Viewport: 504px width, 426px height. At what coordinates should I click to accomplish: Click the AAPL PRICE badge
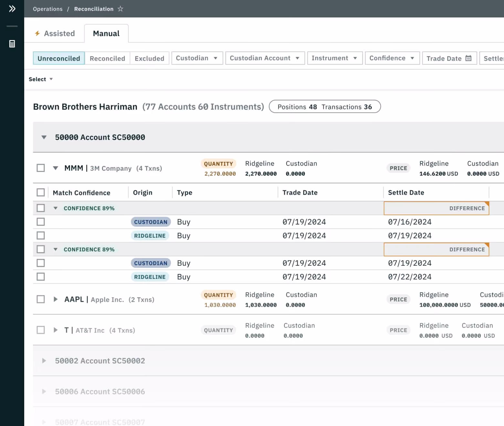point(398,299)
